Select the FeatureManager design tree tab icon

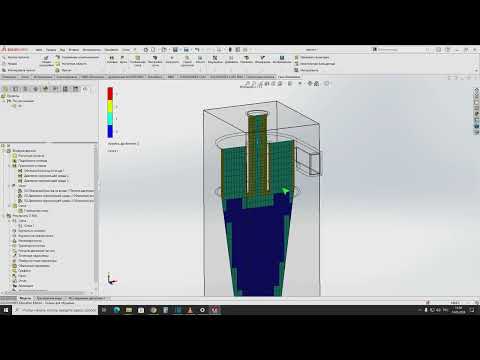point(5,89)
